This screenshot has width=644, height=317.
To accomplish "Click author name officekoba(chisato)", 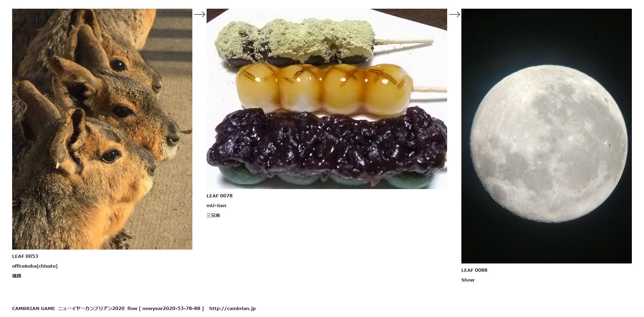I will [x=35, y=266].
